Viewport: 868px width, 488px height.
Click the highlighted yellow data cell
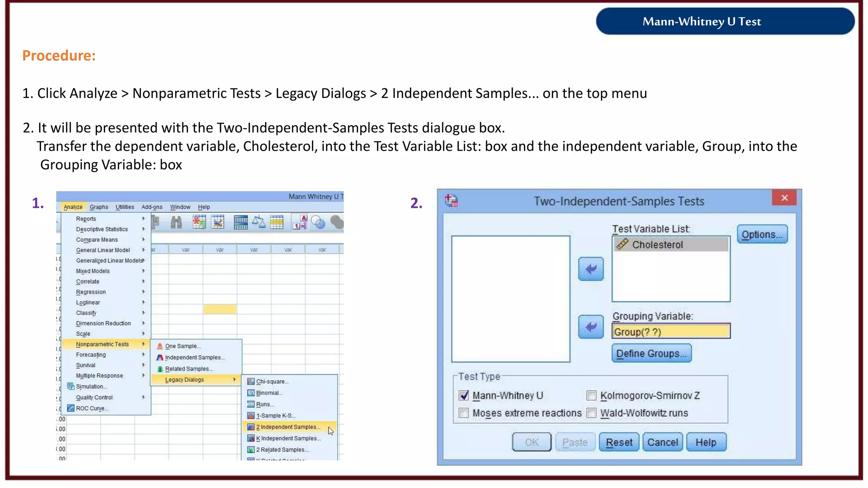pos(220,309)
